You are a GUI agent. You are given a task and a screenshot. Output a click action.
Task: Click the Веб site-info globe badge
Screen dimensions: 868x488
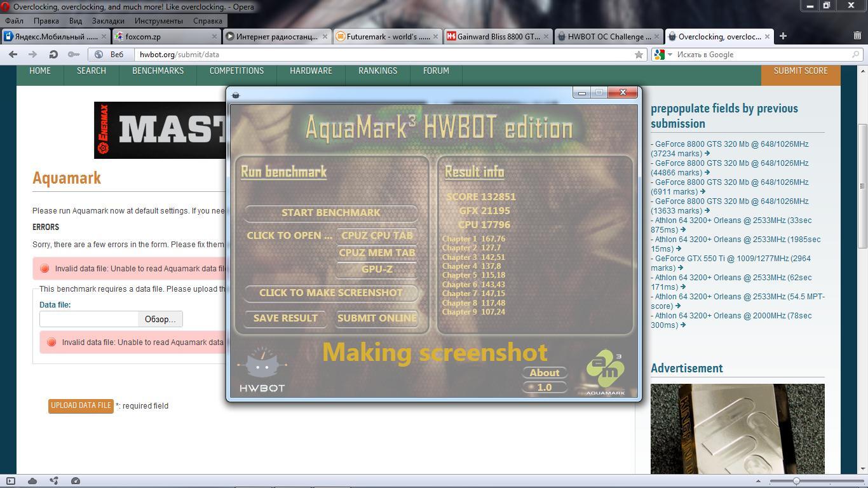(111, 55)
